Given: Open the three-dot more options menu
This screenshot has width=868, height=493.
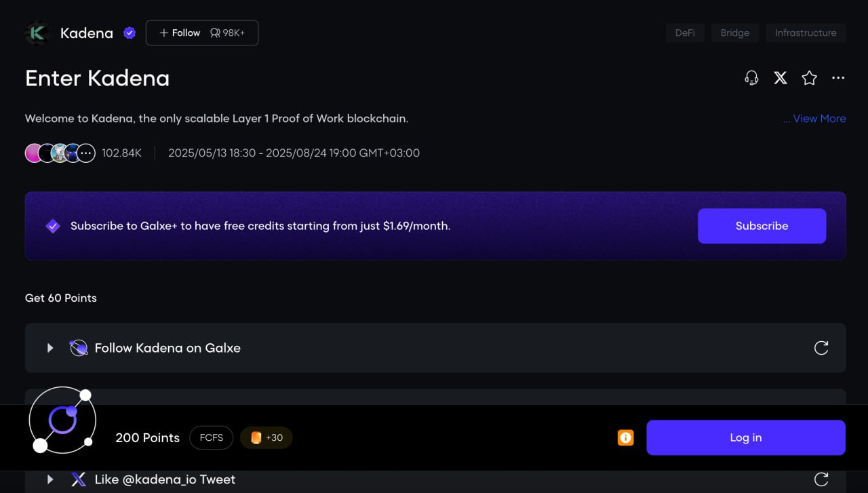Looking at the screenshot, I should (838, 78).
